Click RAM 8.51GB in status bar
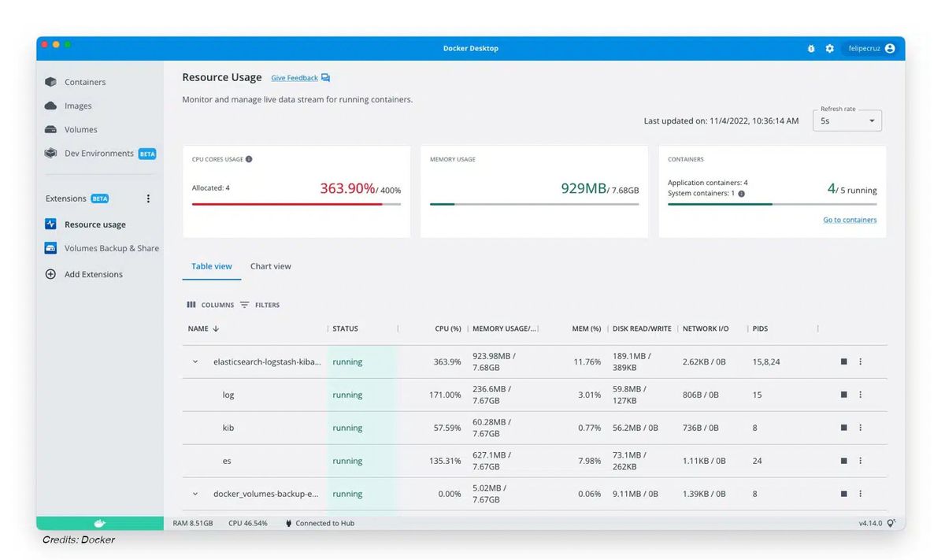This screenshot has width=945, height=560. point(193,523)
